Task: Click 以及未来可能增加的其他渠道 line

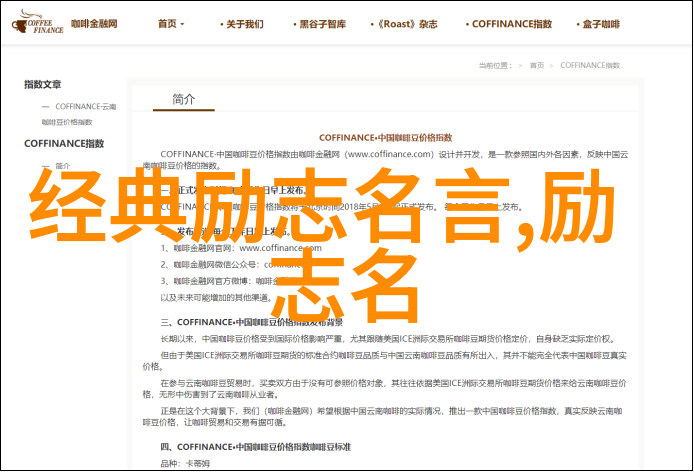Action: [x=216, y=298]
